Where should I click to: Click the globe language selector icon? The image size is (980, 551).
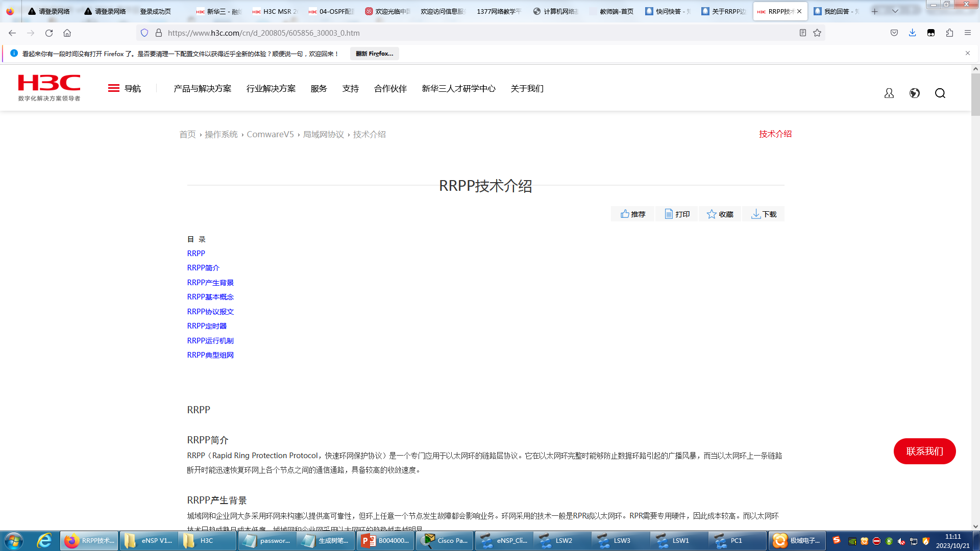tap(915, 93)
